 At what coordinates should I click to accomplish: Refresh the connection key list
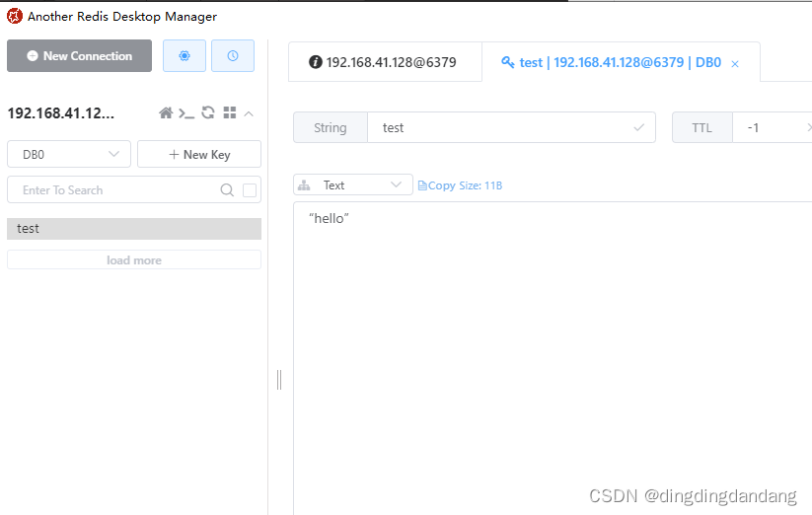[x=208, y=112]
